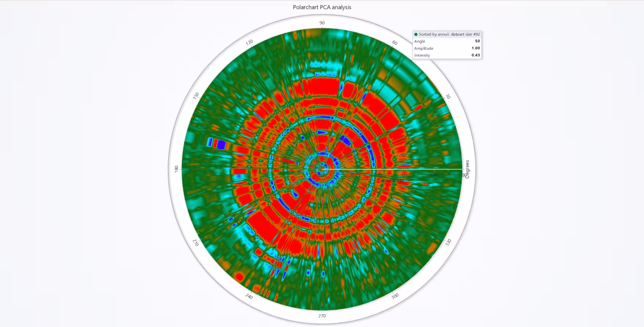Click the 270 degree axis label
This screenshot has width=644, height=327.
point(322,316)
